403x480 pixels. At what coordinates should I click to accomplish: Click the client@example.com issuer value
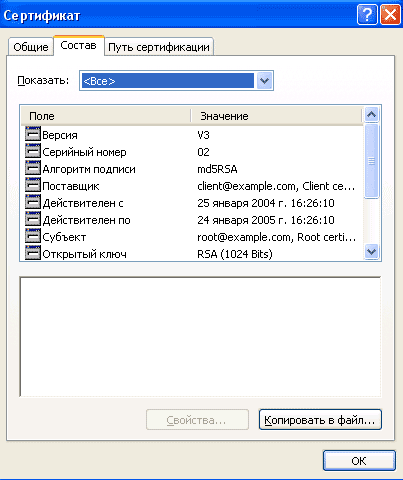(276, 186)
